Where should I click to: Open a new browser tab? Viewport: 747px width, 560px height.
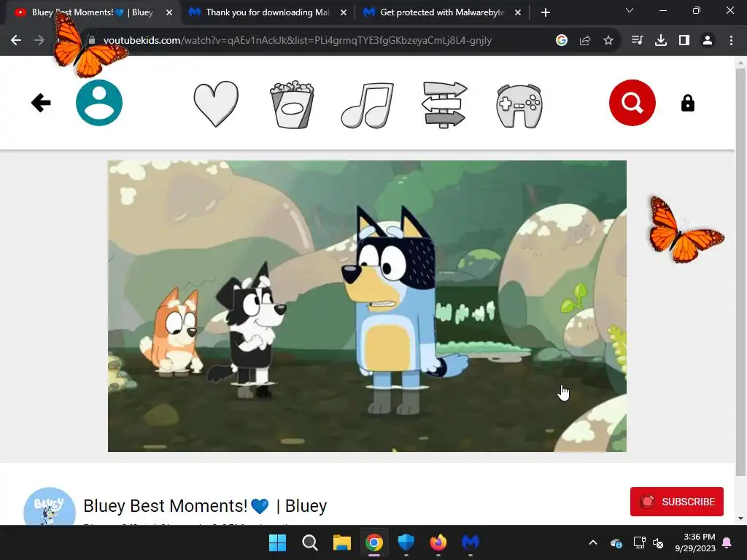tap(546, 12)
